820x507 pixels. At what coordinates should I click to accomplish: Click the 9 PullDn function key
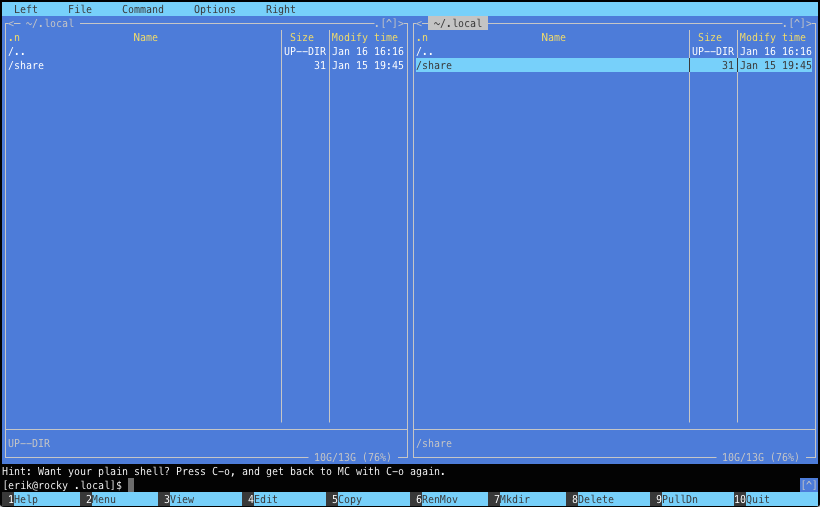[694, 499]
